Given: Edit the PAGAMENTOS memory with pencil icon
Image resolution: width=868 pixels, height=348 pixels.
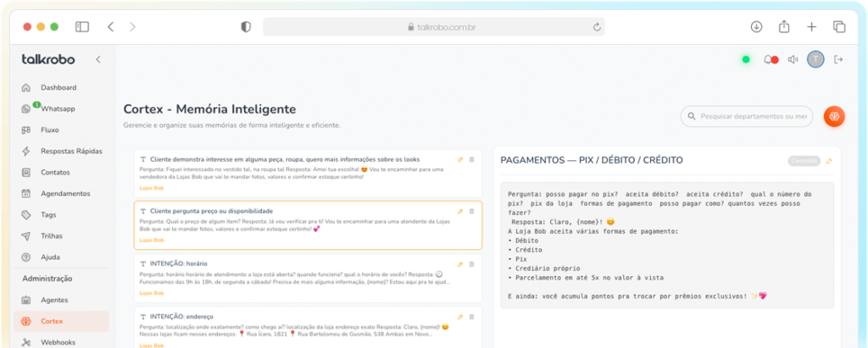Looking at the screenshot, I should pos(829,161).
